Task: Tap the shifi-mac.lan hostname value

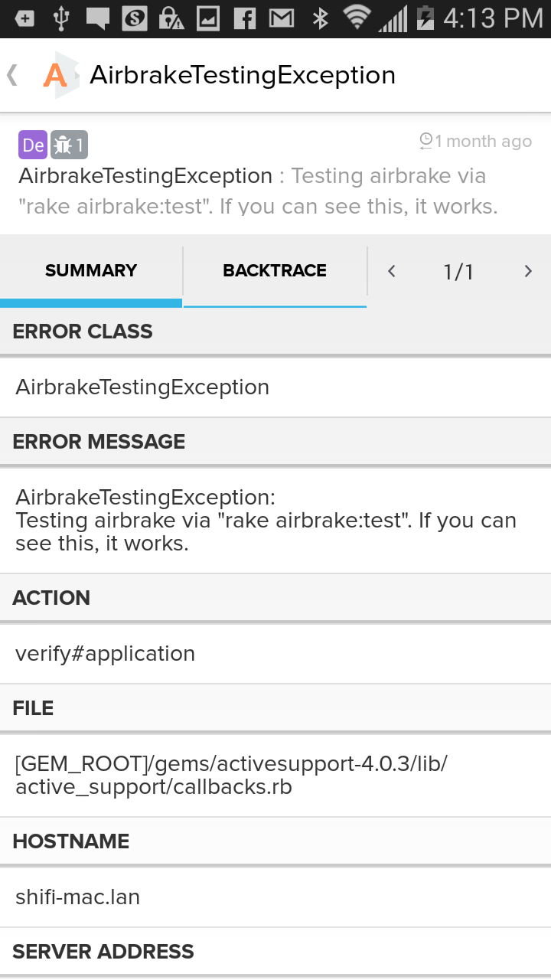Action: 78,897
